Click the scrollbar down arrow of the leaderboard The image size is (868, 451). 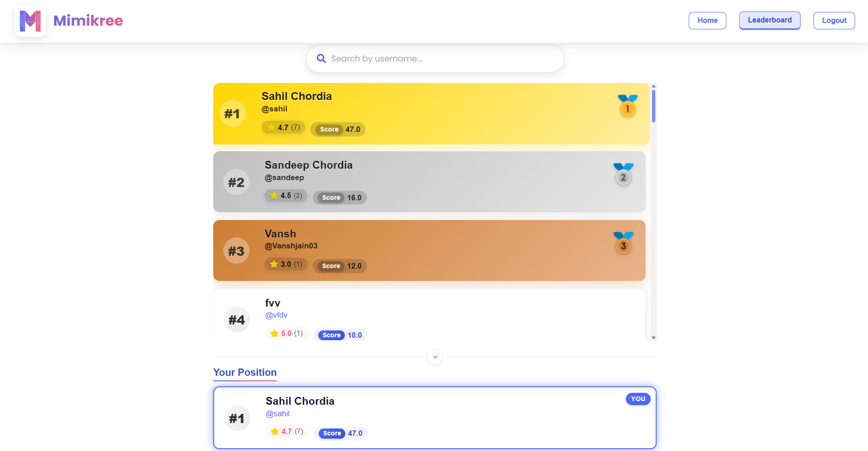pos(653,338)
